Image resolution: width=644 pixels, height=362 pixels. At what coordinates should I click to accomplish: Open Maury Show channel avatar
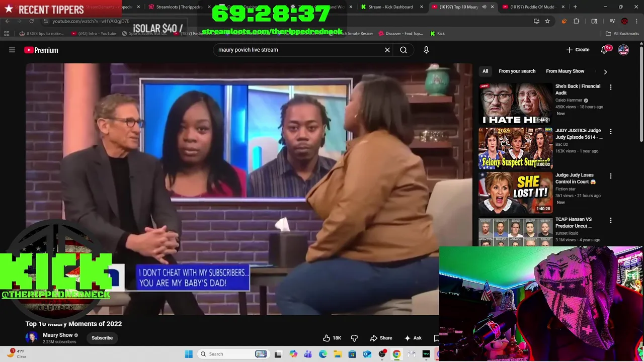point(32,338)
